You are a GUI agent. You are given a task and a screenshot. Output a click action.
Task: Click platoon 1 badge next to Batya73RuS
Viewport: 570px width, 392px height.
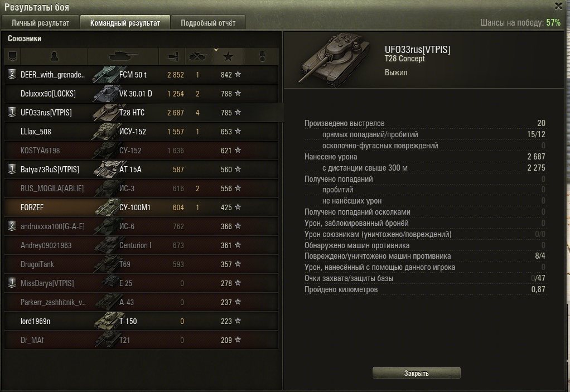(12, 169)
